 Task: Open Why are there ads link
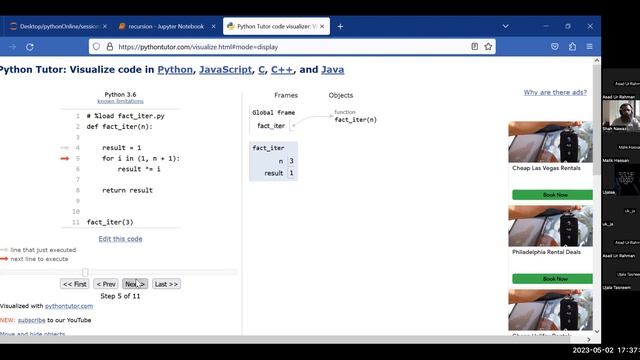[555, 92]
